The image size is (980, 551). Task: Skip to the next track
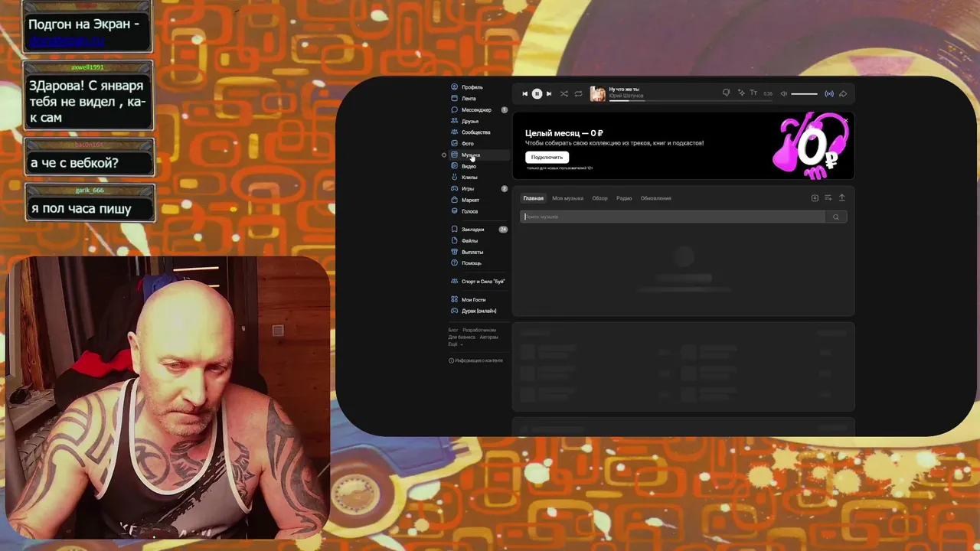coord(549,94)
